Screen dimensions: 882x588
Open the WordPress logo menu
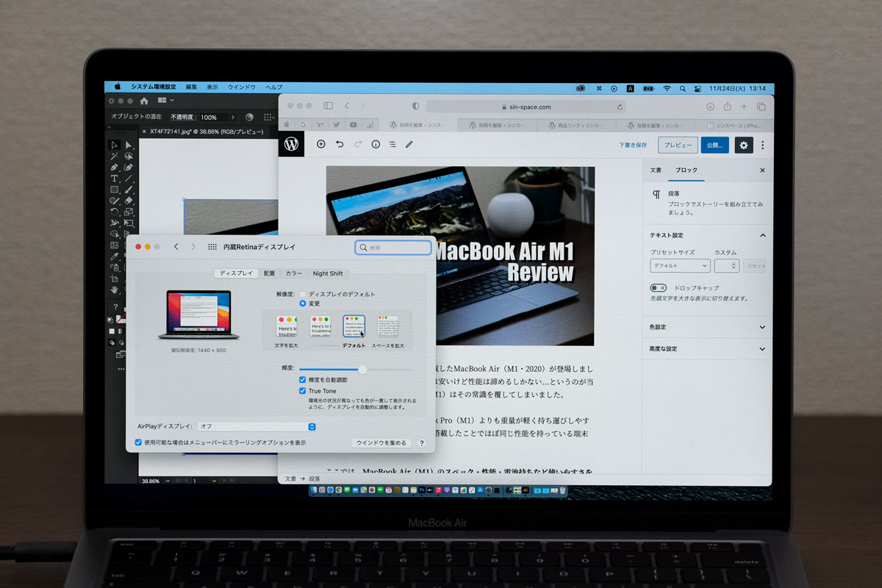pyautogui.click(x=290, y=145)
